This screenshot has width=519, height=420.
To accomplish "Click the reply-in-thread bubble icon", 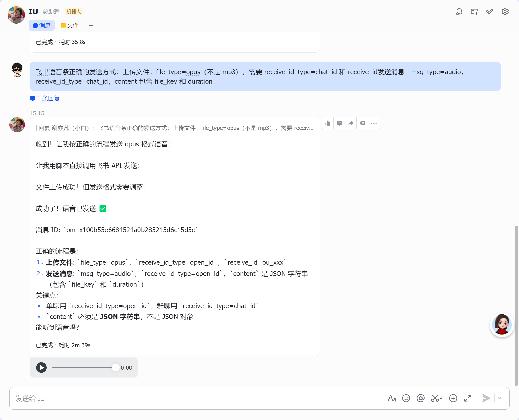I will point(339,123).
